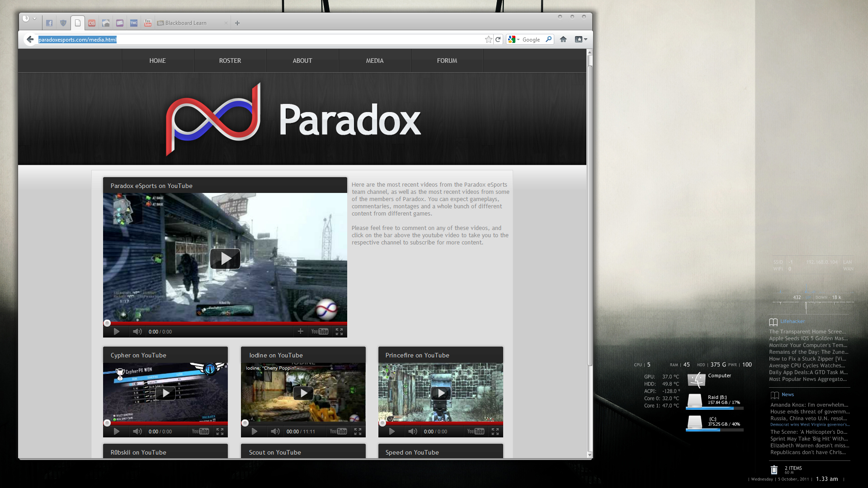Switch to the TWC pinned tab
The height and width of the screenshot is (488, 868).
point(134,23)
